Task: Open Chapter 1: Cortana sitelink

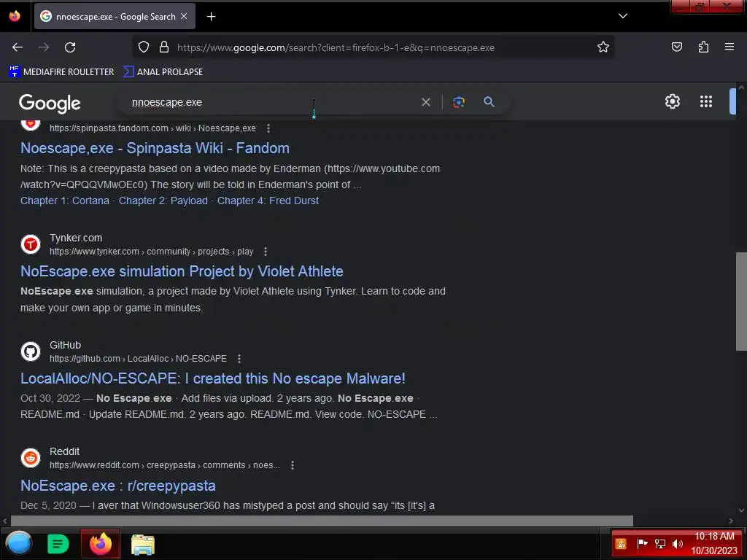Action: [65, 201]
